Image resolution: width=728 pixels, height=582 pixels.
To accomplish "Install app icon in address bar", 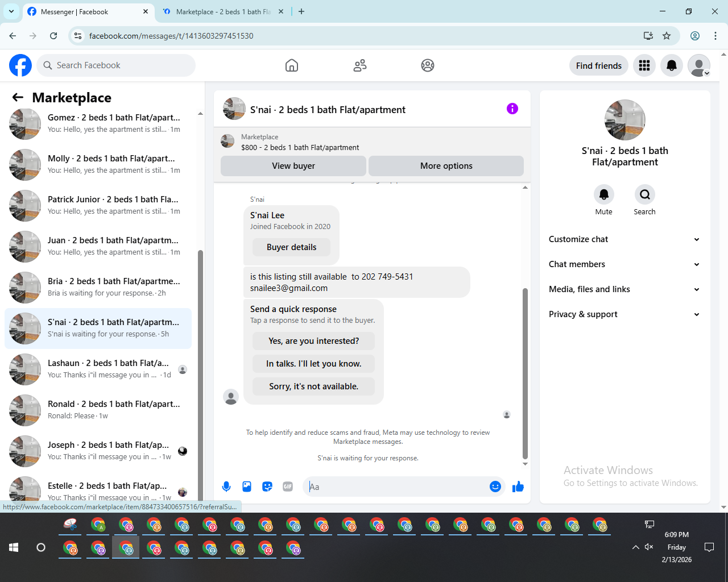I will click(648, 36).
